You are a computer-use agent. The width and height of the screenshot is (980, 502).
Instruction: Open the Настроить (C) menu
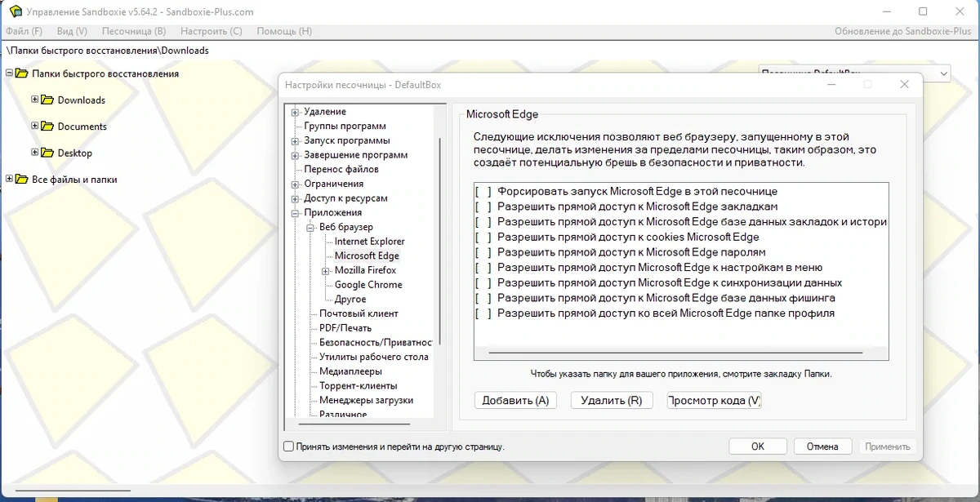[212, 31]
